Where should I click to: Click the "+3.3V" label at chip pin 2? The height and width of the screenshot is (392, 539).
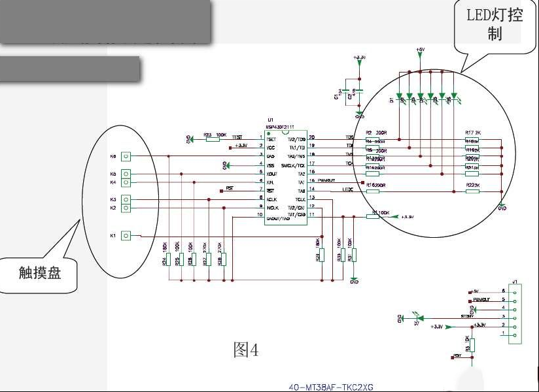click(241, 146)
